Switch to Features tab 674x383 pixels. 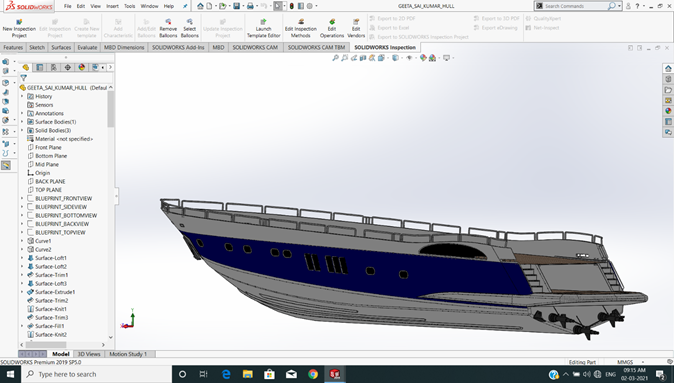(x=13, y=47)
